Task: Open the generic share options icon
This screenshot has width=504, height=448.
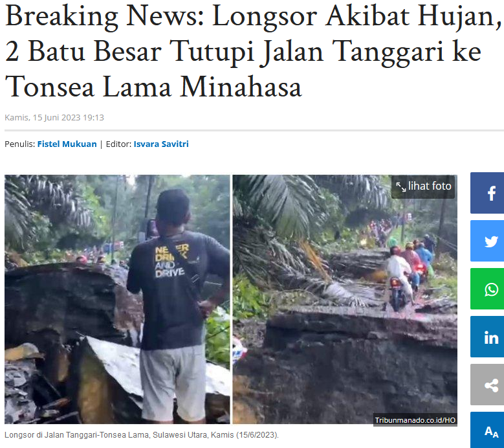Action: pyautogui.click(x=487, y=385)
